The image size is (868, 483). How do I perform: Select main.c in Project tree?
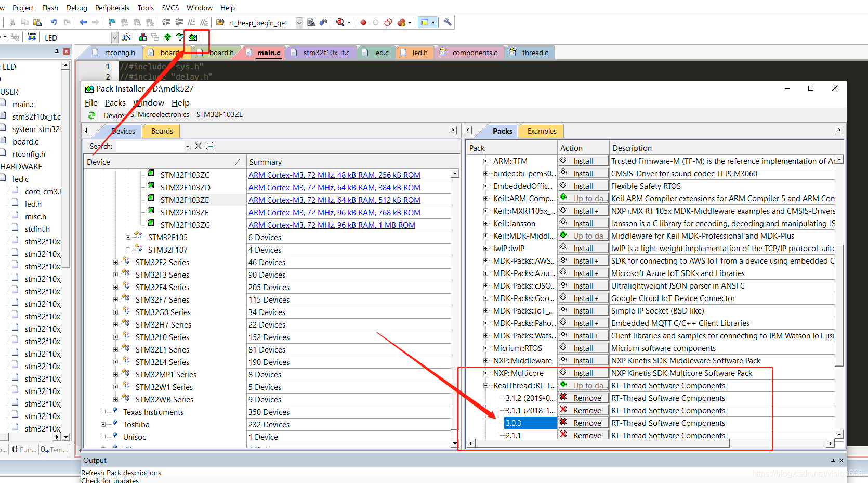[23, 105]
